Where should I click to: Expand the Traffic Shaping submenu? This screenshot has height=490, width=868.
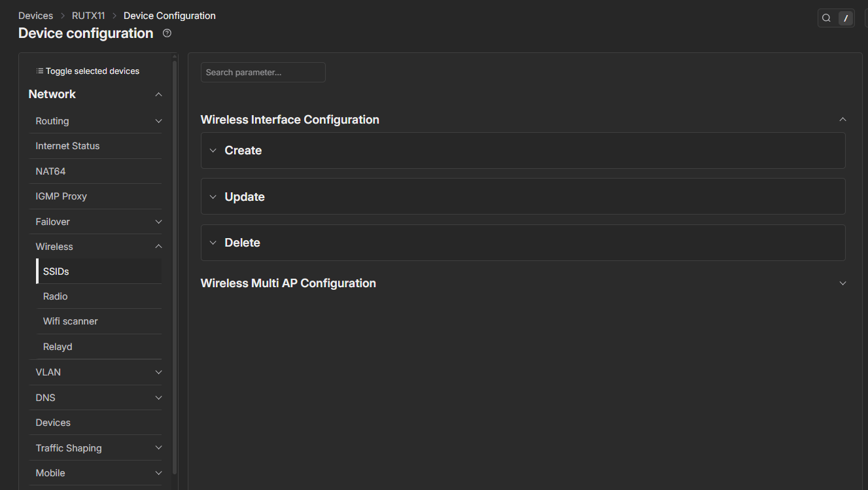click(x=158, y=448)
